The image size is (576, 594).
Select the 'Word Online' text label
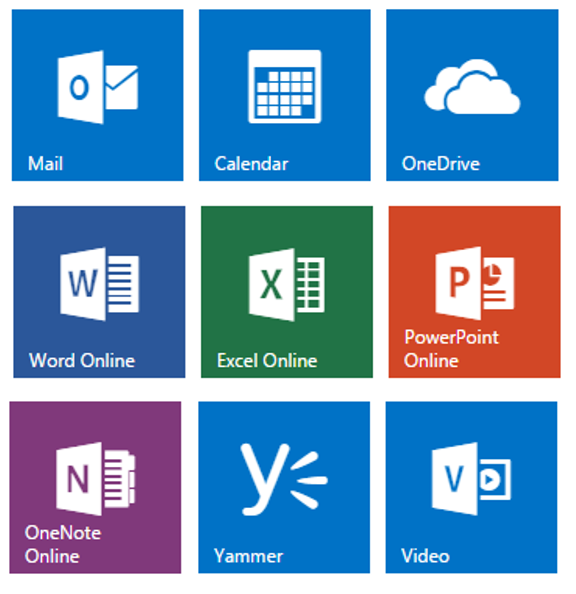coord(82,360)
